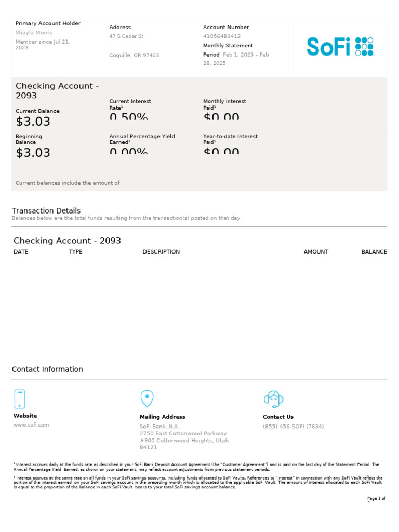Select account number 41056483412
399x532 pixels.
click(x=222, y=36)
